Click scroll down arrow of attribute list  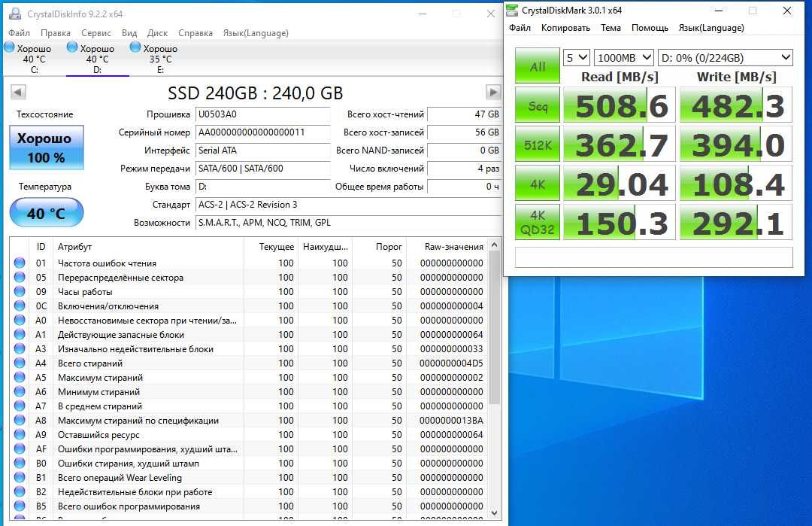[x=495, y=513]
